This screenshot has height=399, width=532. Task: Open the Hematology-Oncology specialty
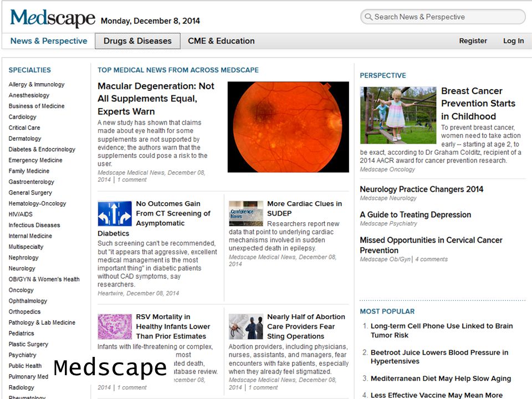pos(37,203)
